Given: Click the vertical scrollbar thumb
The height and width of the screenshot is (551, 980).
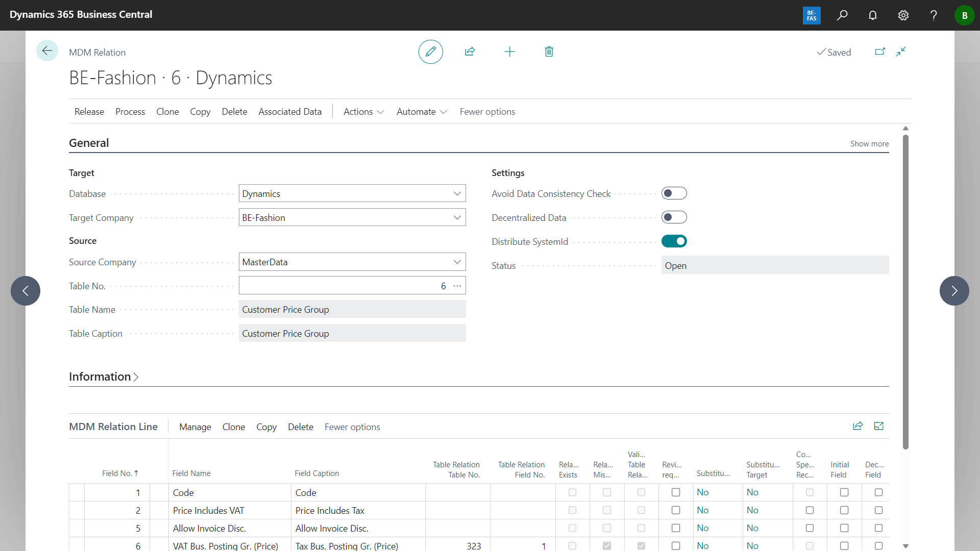Looking at the screenshot, I should coord(905,291).
